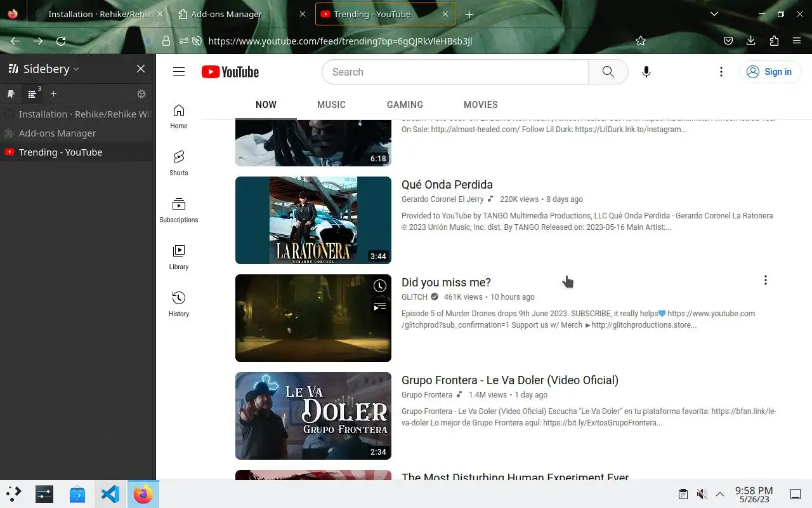Open History in the YouTube mini sidebar

(x=179, y=304)
